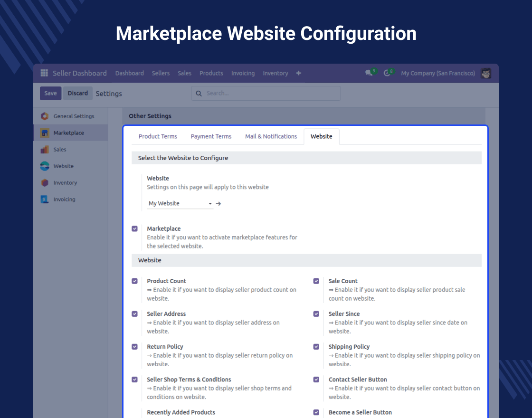The height and width of the screenshot is (418, 532).
Task: Click the General Settings sidebar icon
Action: pyautogui.click(x=45, y=116)
